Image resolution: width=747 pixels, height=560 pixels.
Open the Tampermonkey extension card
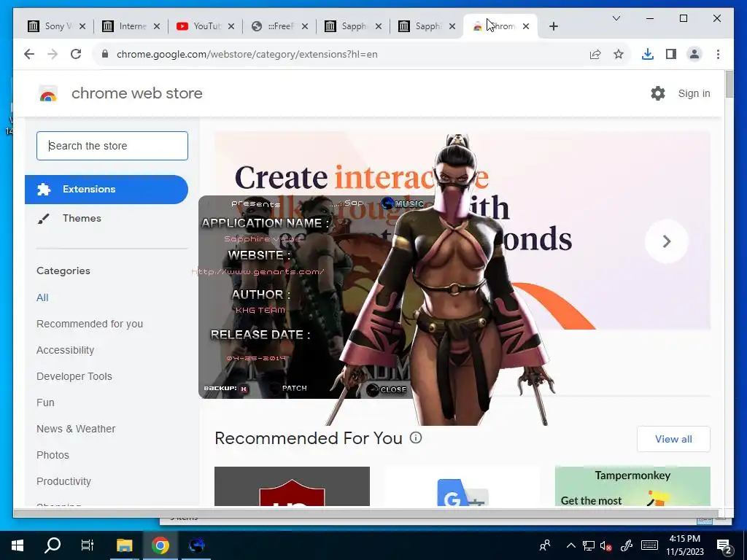pos(632,486)
